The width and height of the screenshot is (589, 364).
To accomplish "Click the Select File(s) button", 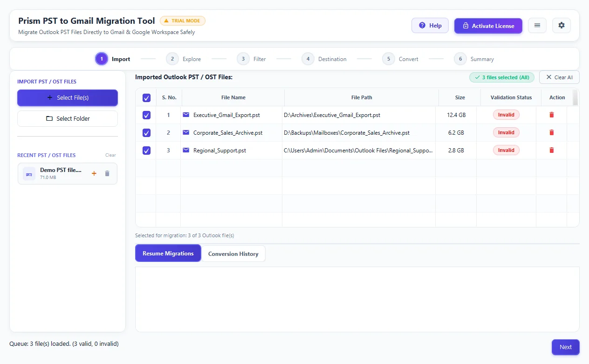I will 68,98.
